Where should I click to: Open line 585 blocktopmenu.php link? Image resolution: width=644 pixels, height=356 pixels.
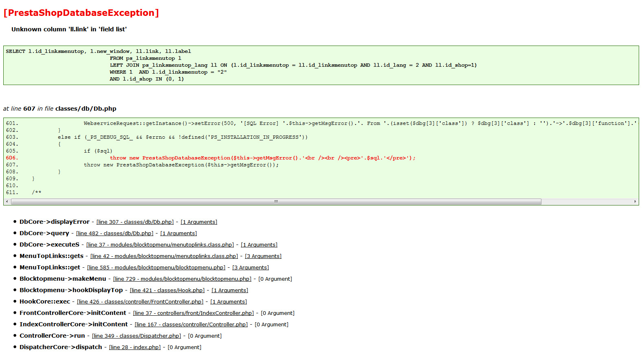pos(156,268)
